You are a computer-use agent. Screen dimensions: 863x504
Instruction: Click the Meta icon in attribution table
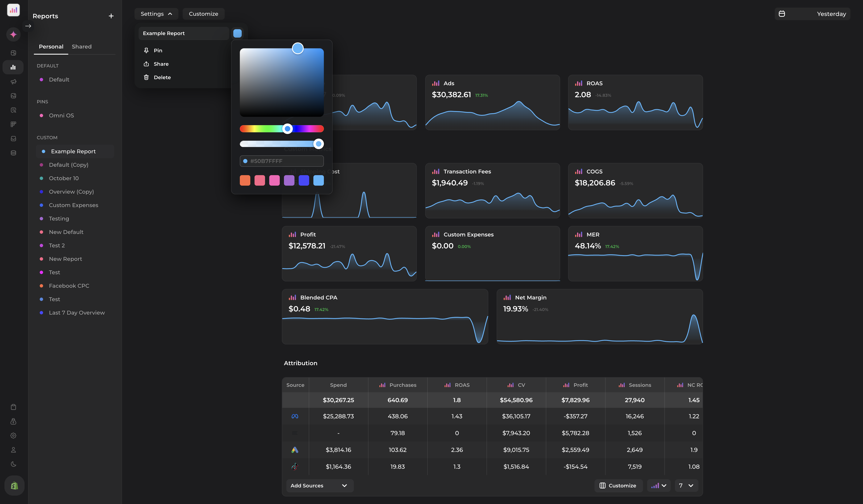point(295,416)
